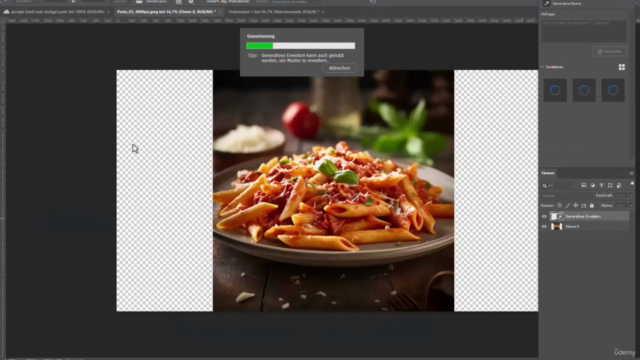Filter layers by type layers icon
The width and height of the screenshot is (640, 360).
coord(601,185)
